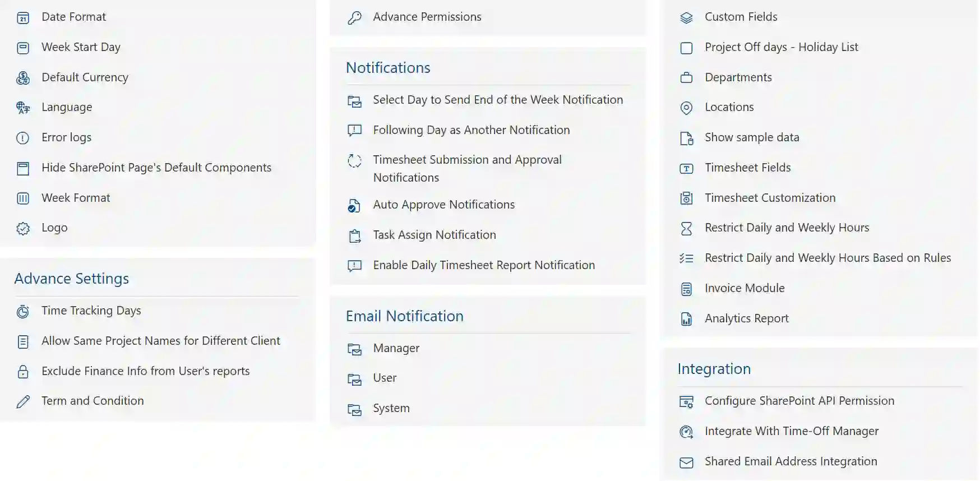Click the Exclude Finance Info lock icon
This screenshot has width=980, height=481.
click(x=23, y=372)
